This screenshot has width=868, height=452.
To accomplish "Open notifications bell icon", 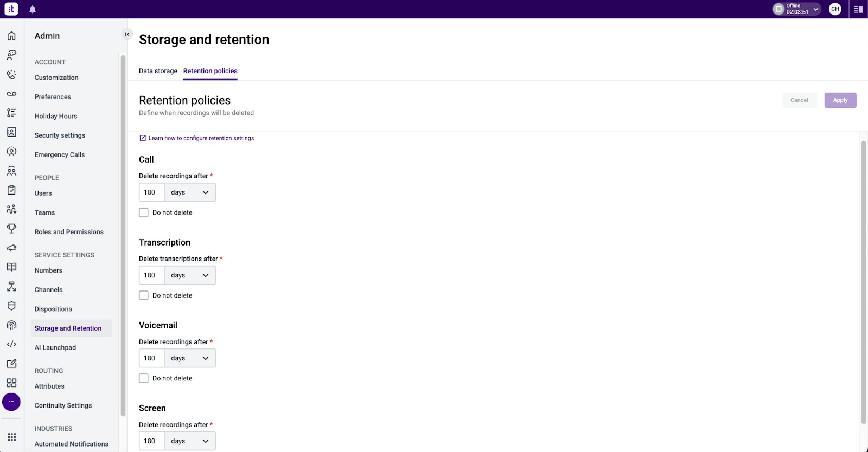I will (33, 9).
